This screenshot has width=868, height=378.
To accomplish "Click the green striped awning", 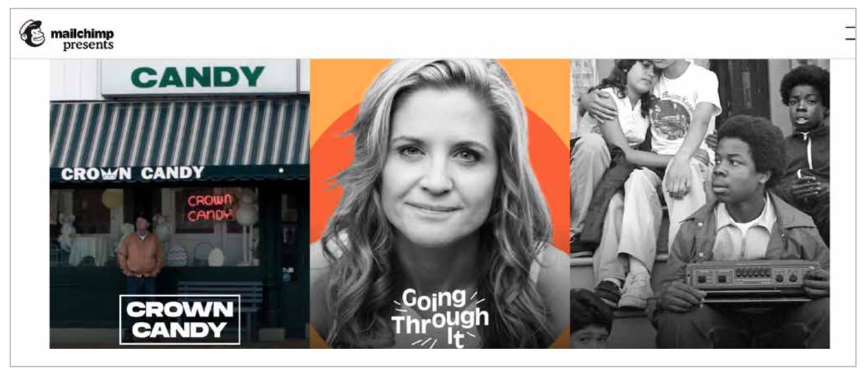I will tap(180, 133).
